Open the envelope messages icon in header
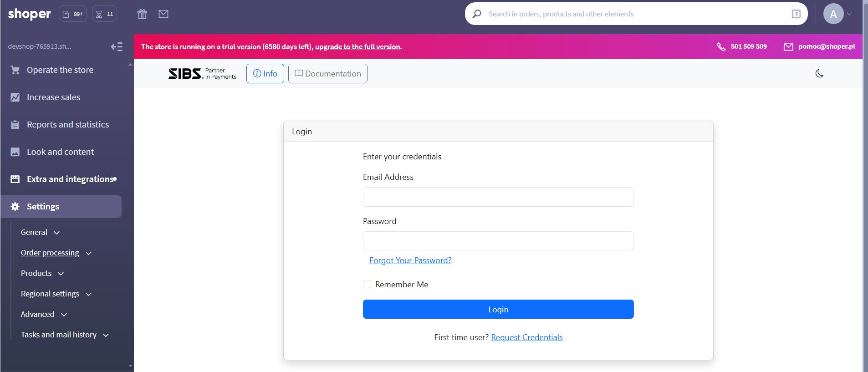The width and height of the screenshot is (868, 372). [x=163, y=14]
